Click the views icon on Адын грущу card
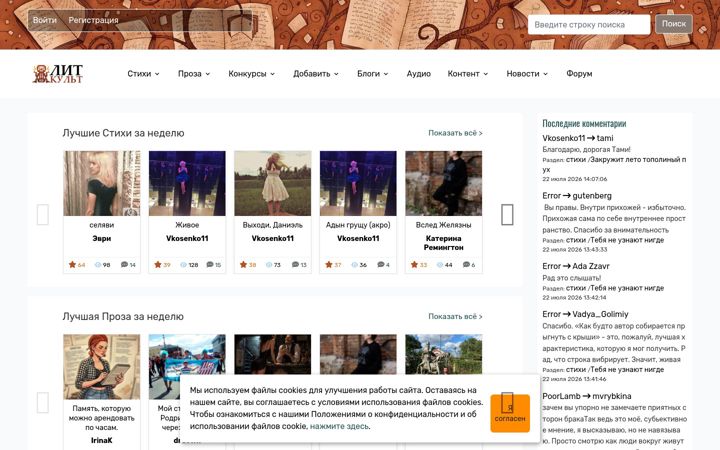Viewport: 720px width, 450px height. coord(354,264)
